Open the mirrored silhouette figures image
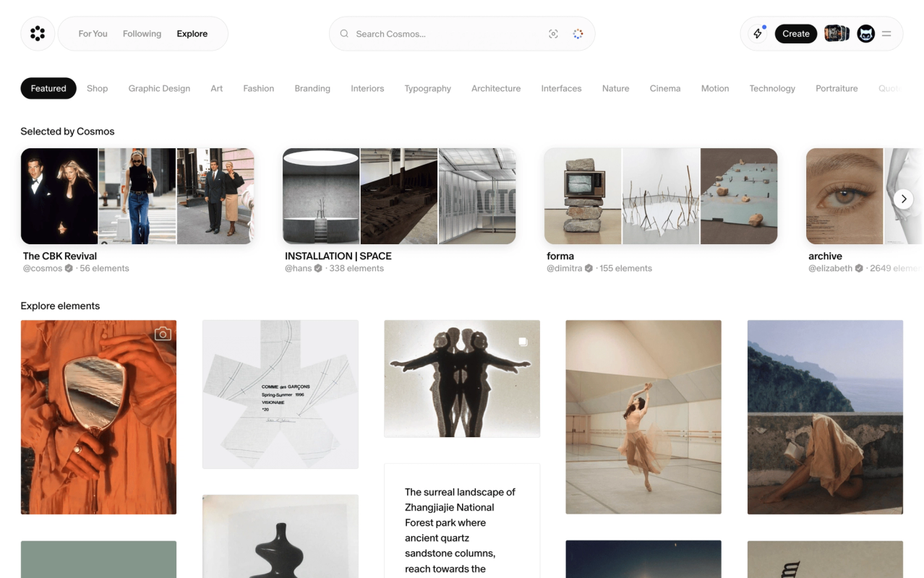Screen dimensions: 924x578 point(462,379)
